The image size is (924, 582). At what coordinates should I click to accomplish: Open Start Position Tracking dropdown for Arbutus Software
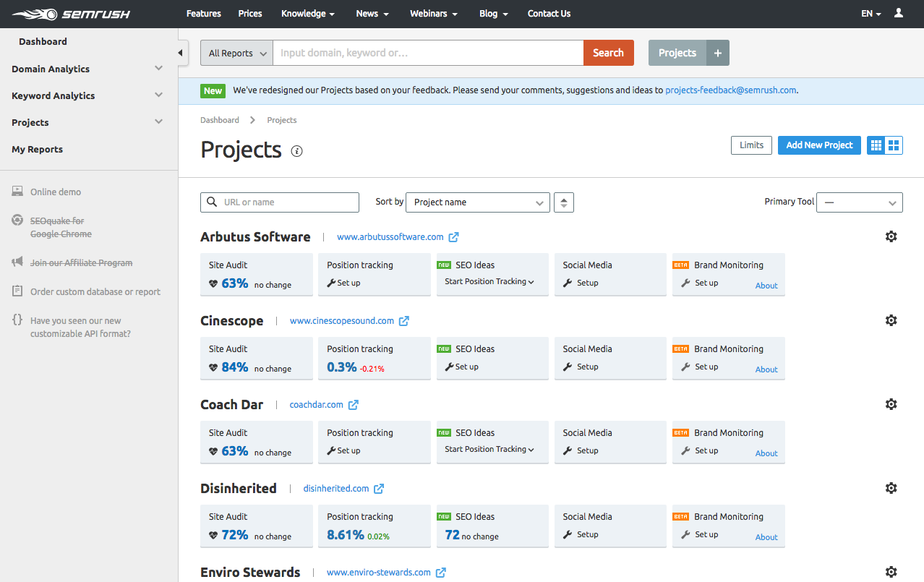click(x=489, y=282)
